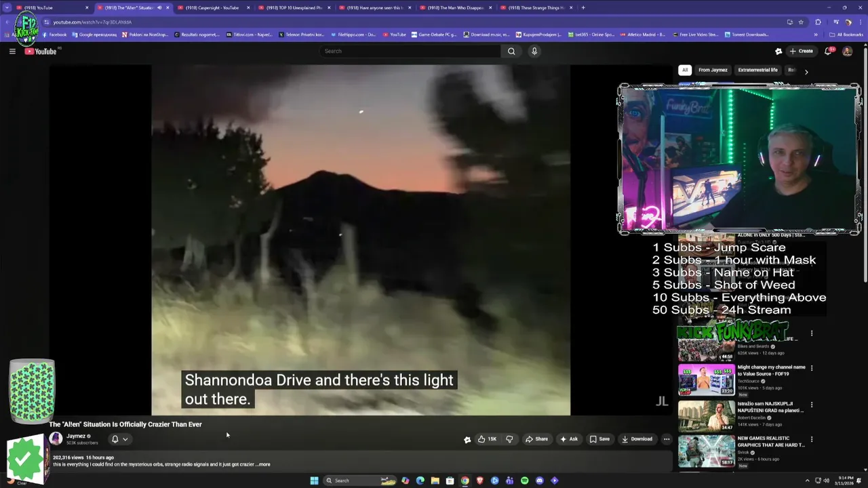Image resolution: width=868 pixels, height=488 pixels.
Task: Expand notification options chevron beside the bell
Action: click(x=125, y=439)
